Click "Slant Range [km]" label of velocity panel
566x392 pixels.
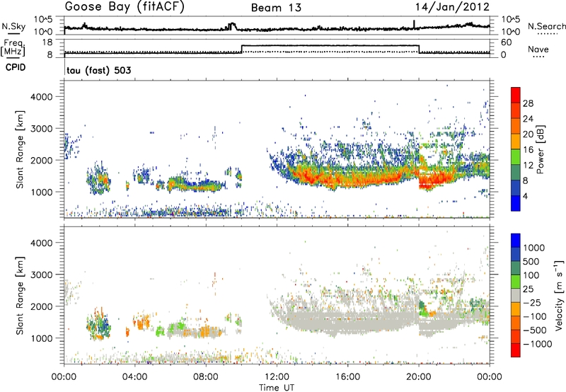coord(20,296)
